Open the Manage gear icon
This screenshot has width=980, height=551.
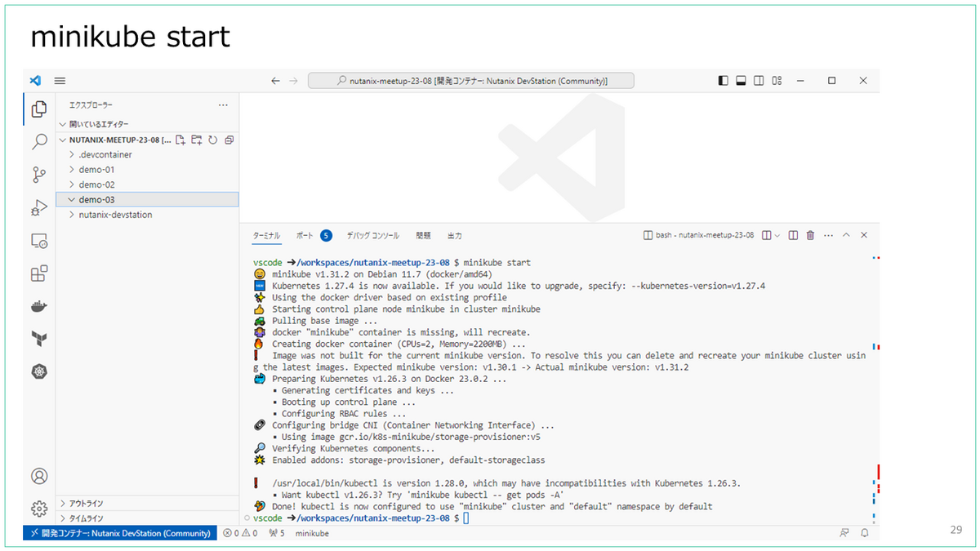38,509
